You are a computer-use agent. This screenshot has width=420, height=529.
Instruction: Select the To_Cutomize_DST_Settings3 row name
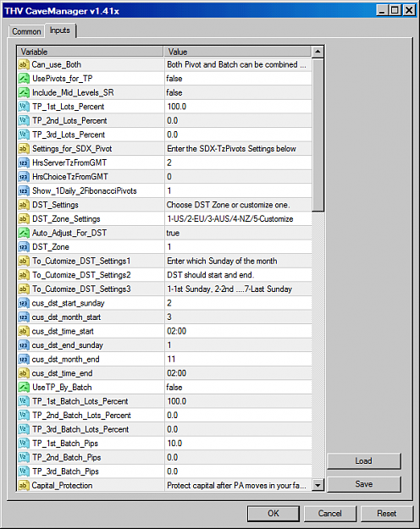click(x=81, y=289)
